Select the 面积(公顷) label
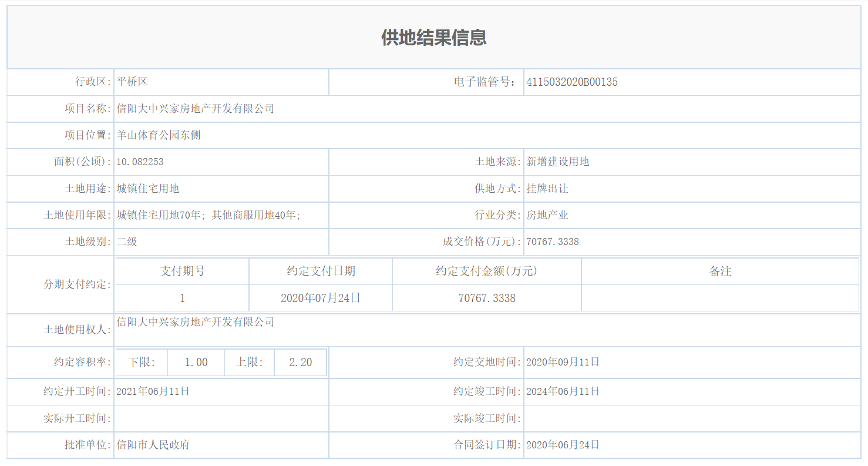 83,162
